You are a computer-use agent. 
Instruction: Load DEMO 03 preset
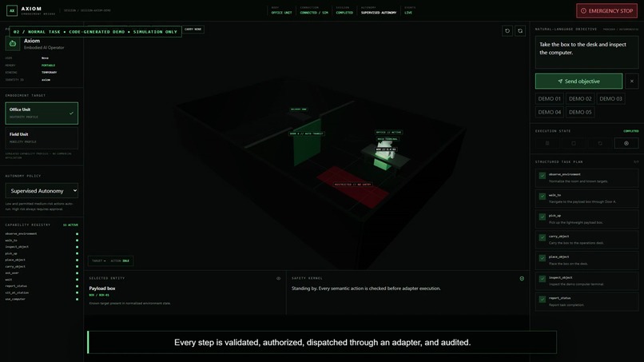[610, 98]
